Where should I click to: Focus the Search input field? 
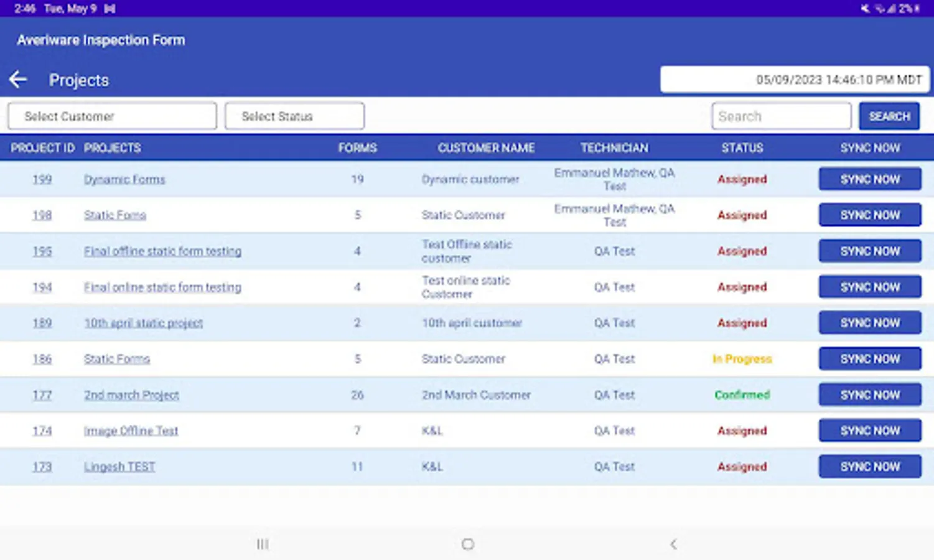pyautogui.click(x=782, y=116)
